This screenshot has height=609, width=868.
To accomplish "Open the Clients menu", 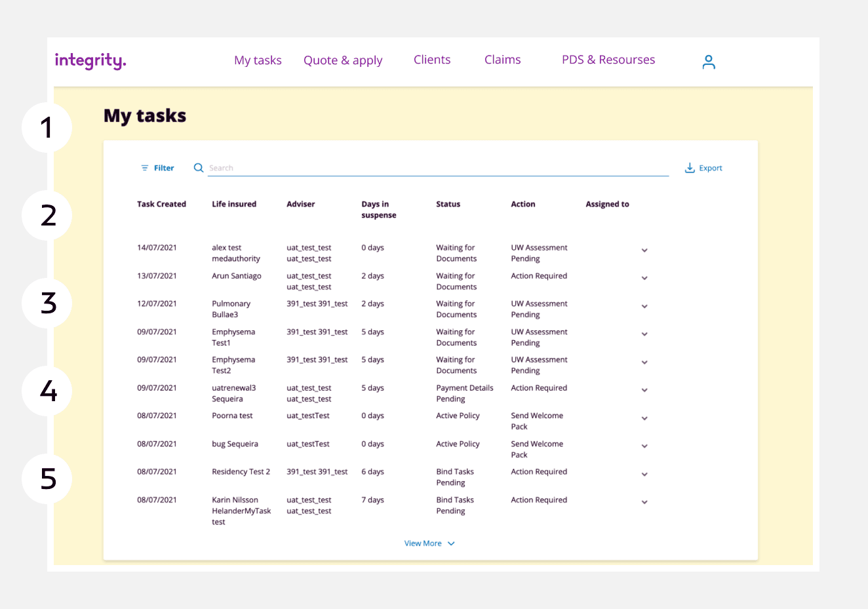I will [432, 60].
